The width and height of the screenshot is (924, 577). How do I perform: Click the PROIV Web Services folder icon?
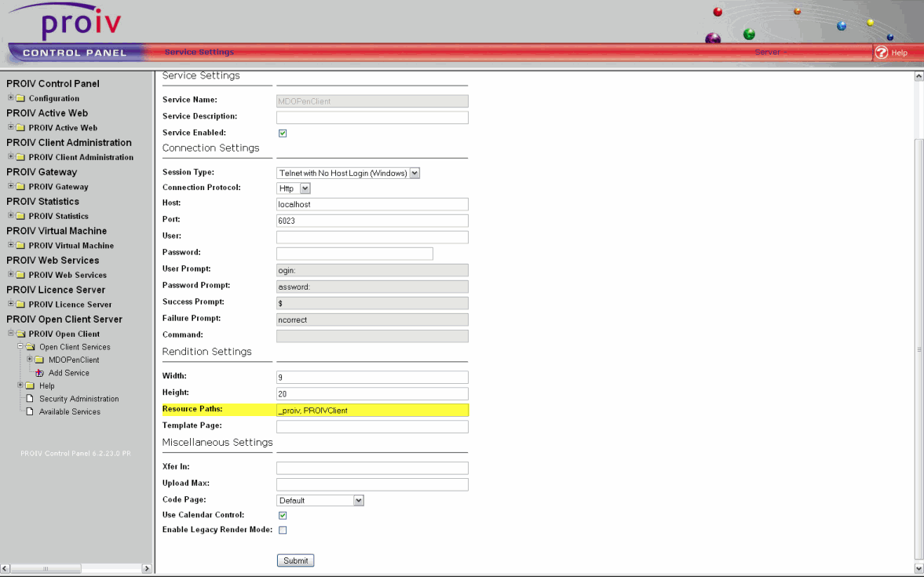coord(20,276)
